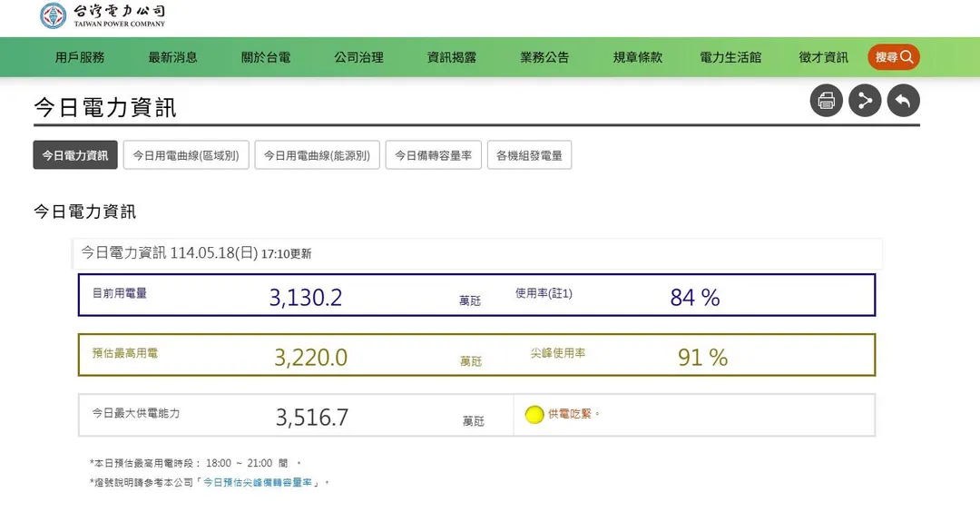Viewport: 980px width, 512px height.
Task: Click the 3,220.0 estimated peak value
Action: point(310,358)
